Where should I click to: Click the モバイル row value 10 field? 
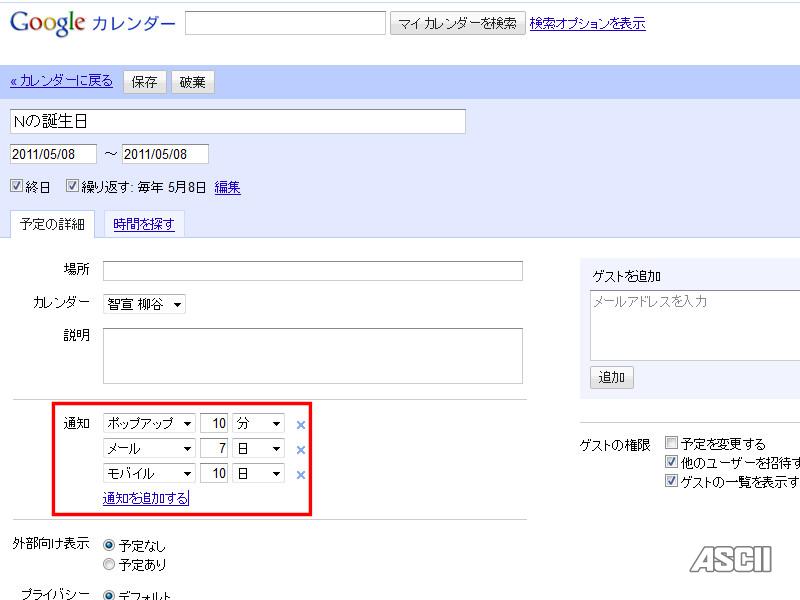pos(214,473)
